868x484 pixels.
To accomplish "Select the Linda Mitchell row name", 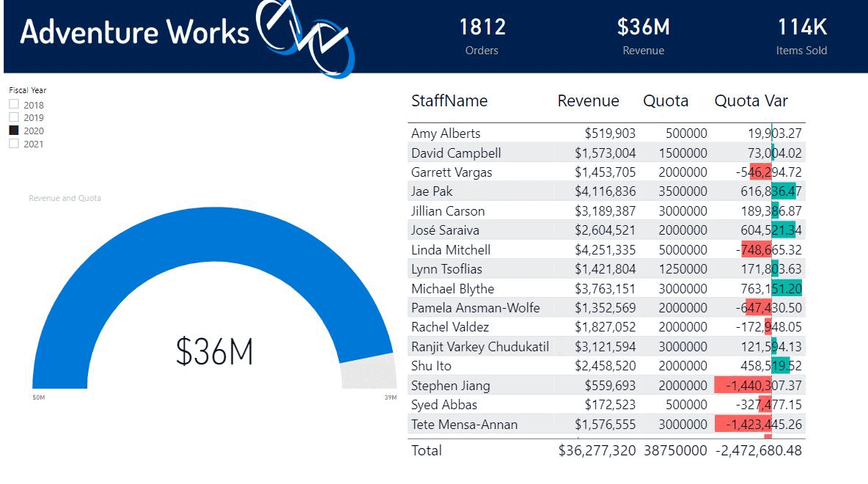I will (x=451, y=250).
